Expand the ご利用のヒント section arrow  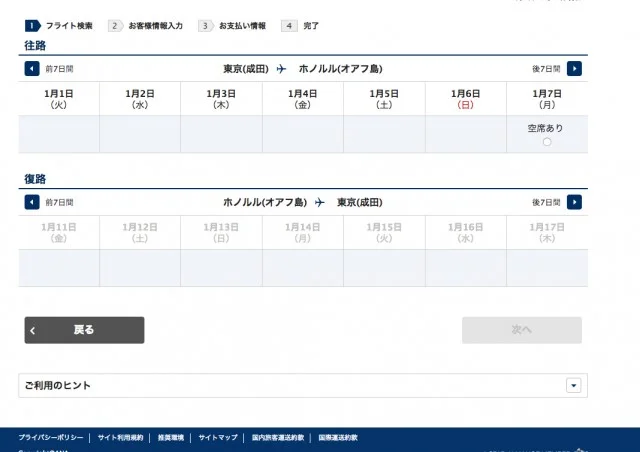573,385
